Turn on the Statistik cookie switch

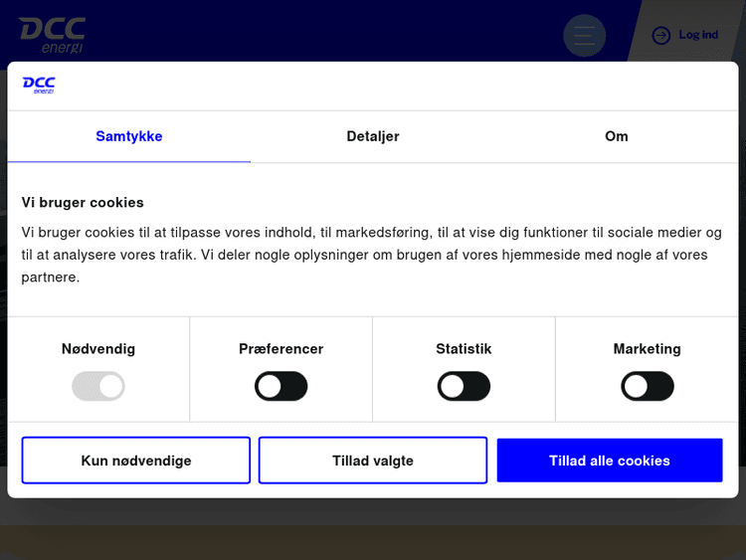click(464, 386)
